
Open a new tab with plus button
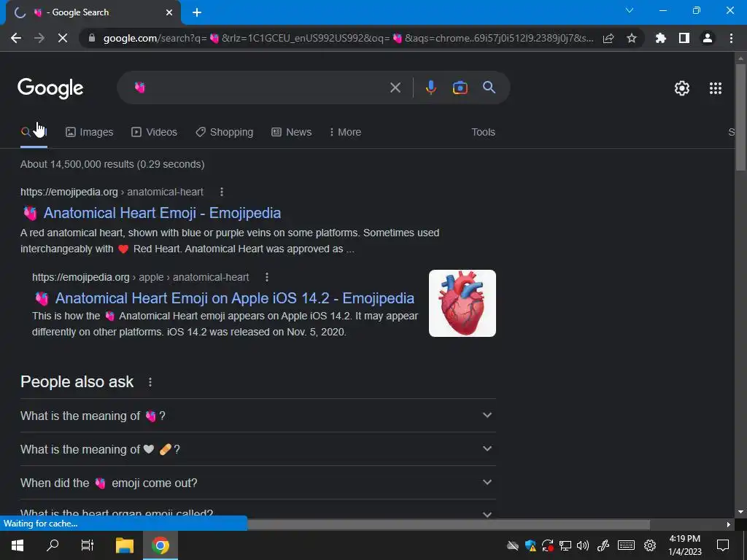pyautogui.click(x=197, y=12)
